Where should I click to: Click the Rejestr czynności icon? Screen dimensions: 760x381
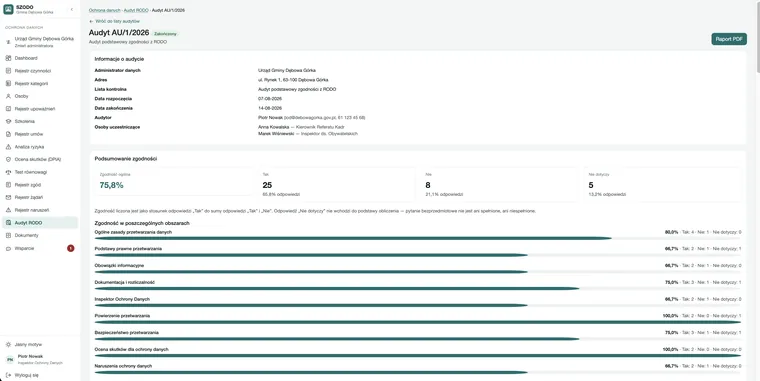coord(8,71)
